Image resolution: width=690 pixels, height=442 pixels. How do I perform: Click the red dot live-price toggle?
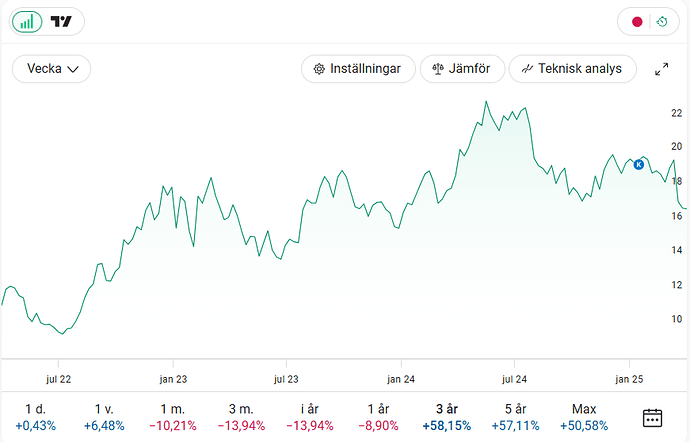[637, 22]
